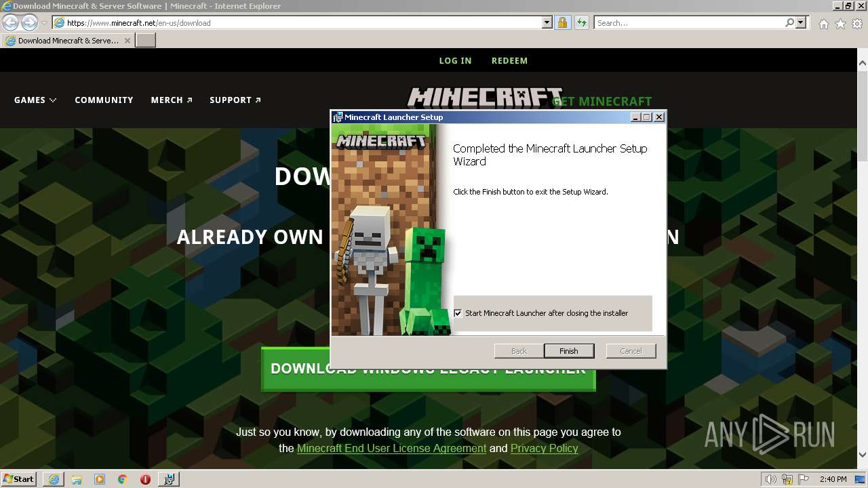The width and height of the screenshot is (868, 488).
Task: Open the Minecraft End User License Agreement link
Action: 391,448
